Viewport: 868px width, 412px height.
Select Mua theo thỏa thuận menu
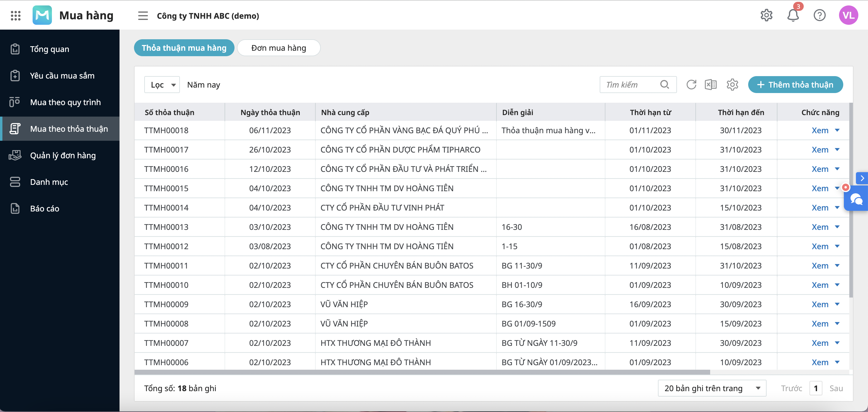60,129
